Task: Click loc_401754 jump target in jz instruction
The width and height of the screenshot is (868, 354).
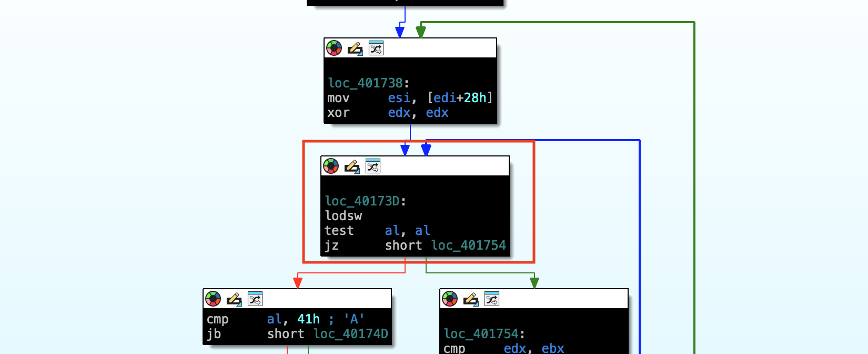Action: [x=469, y=245]
